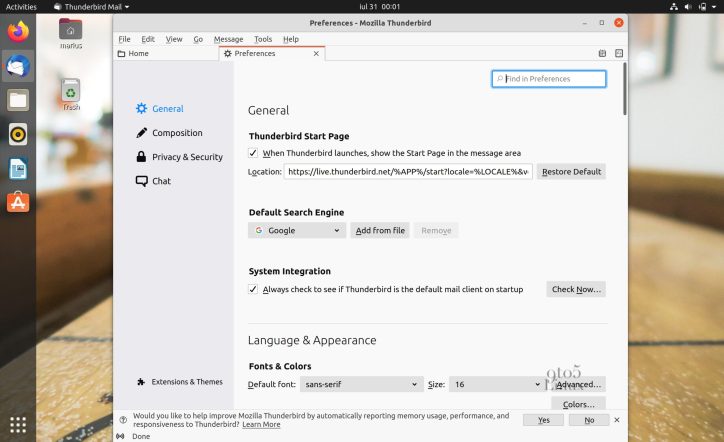Image resolution: width=724 pixels, height=442 pixels.
Task: Click the Start Page Location URL field
Action: pyautogui.click(x=408, y=171)
